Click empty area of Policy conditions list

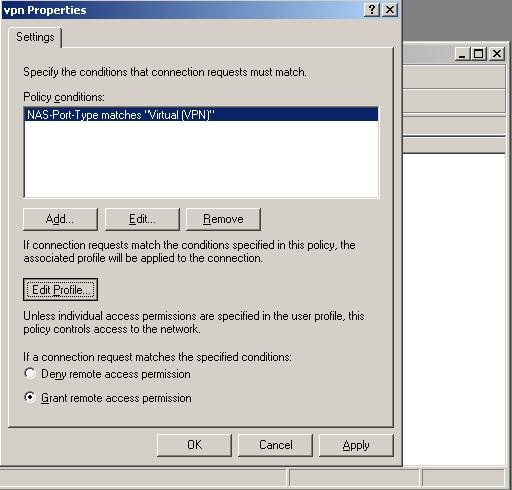click(x=201, y=159)
